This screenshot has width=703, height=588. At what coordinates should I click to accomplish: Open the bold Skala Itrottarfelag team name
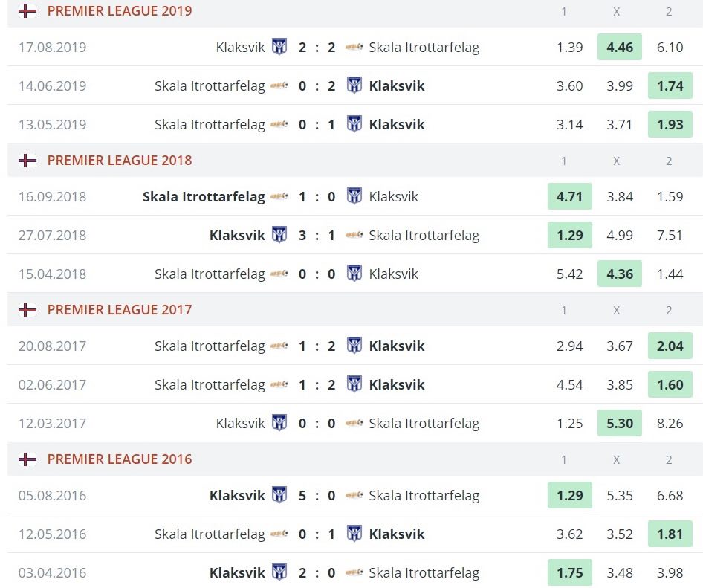point(204,197)
